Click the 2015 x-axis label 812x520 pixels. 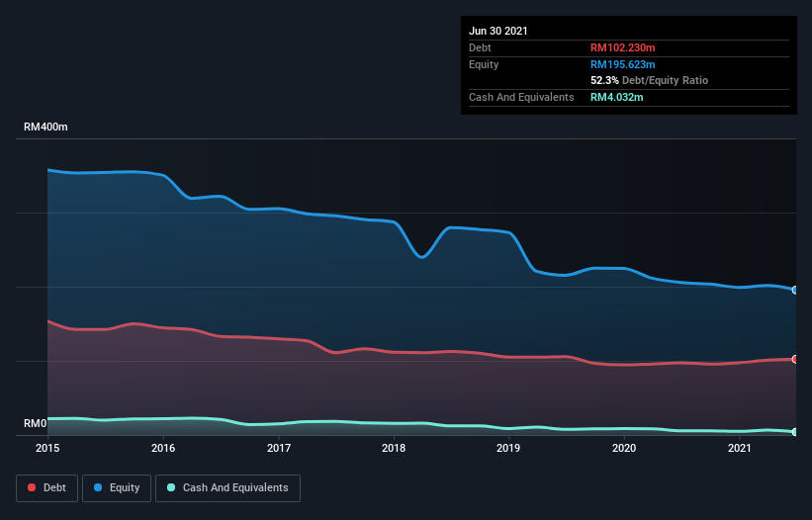tap(47, 448)
